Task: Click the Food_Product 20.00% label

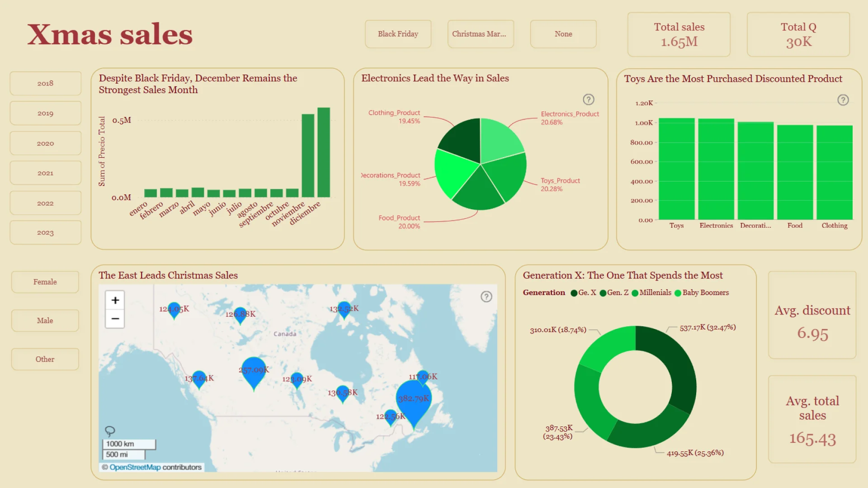Action: pyautogui.click(x=400, y=222)
